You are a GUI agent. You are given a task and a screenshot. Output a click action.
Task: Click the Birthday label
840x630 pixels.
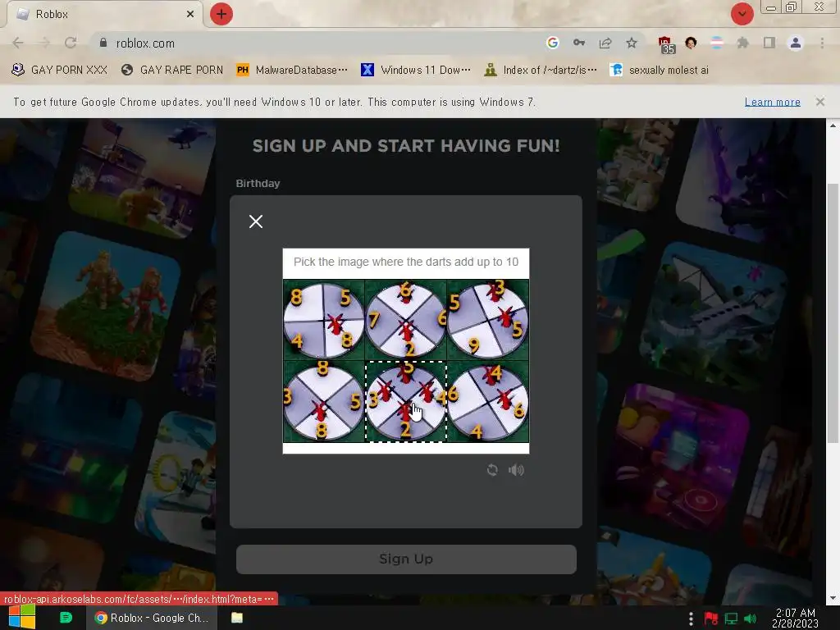tap(258, 183)
